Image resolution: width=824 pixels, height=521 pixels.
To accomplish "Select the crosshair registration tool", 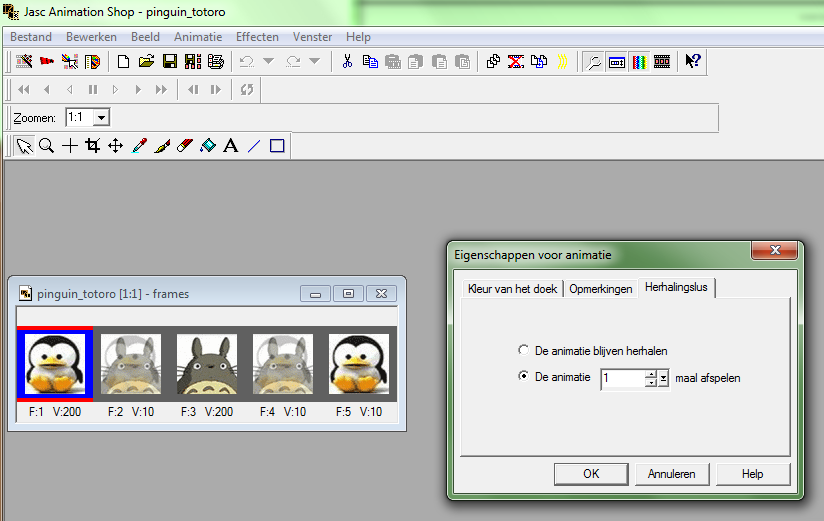I will (x=69, y=146).
